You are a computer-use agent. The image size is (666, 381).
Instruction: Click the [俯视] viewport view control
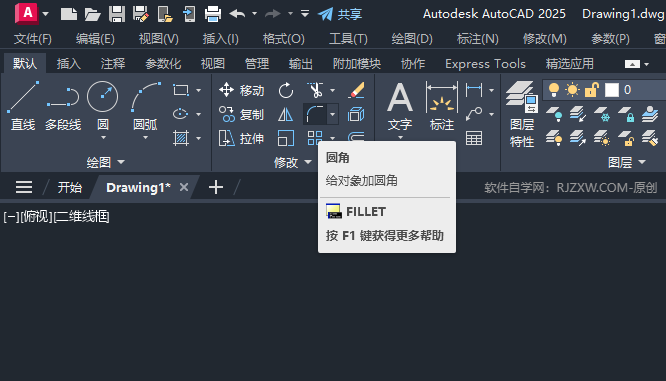[x=36, y=217]
